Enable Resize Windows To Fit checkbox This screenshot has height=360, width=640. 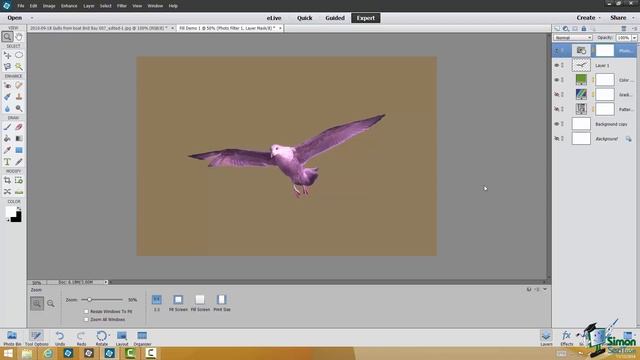pos(86,311)
